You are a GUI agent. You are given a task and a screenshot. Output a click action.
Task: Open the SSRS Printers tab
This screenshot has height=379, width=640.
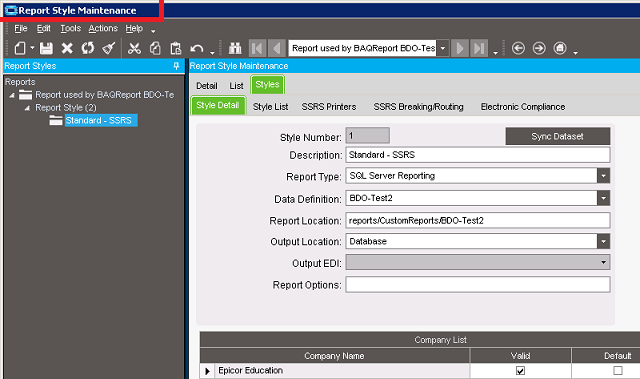click(x=329, y=106)
